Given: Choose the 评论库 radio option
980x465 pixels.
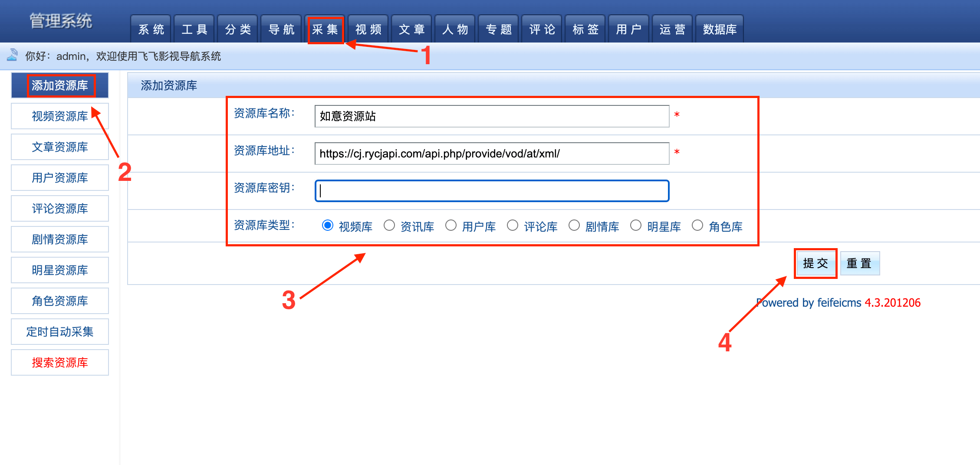Looking at the screenshot, I should click(x=513, y=226).
